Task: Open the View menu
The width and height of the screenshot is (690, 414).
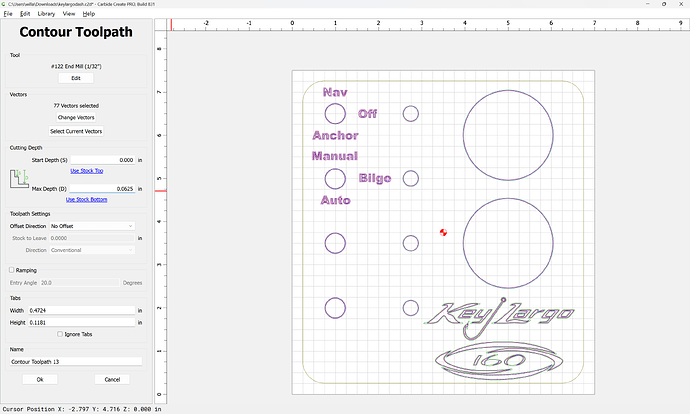Action: pyautogui.click(x=69, y=14)
